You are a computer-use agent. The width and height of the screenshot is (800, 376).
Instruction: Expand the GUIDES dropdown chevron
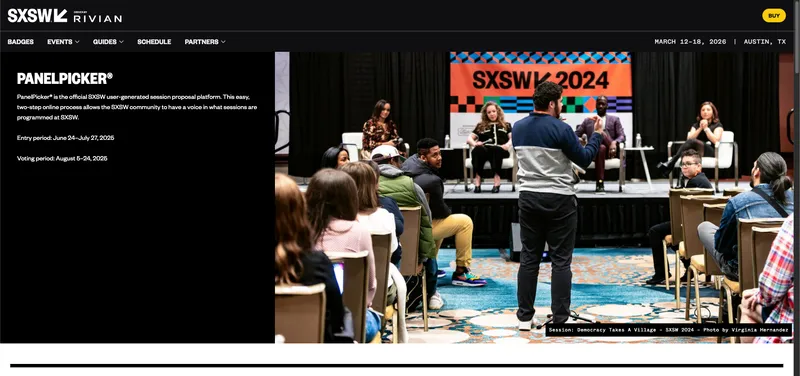coord(121,42)
